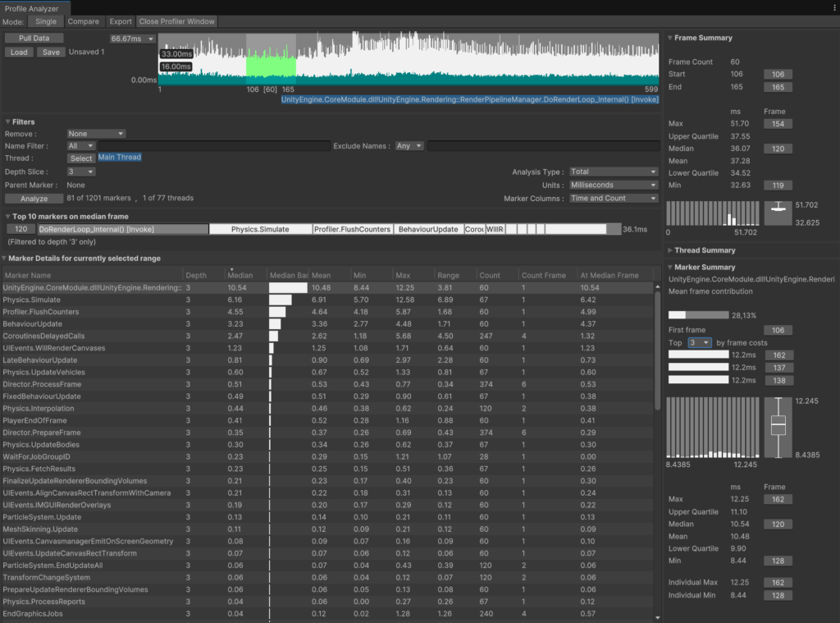
Task: Collapse the Marker Summary panel
Action: [669, 267]
